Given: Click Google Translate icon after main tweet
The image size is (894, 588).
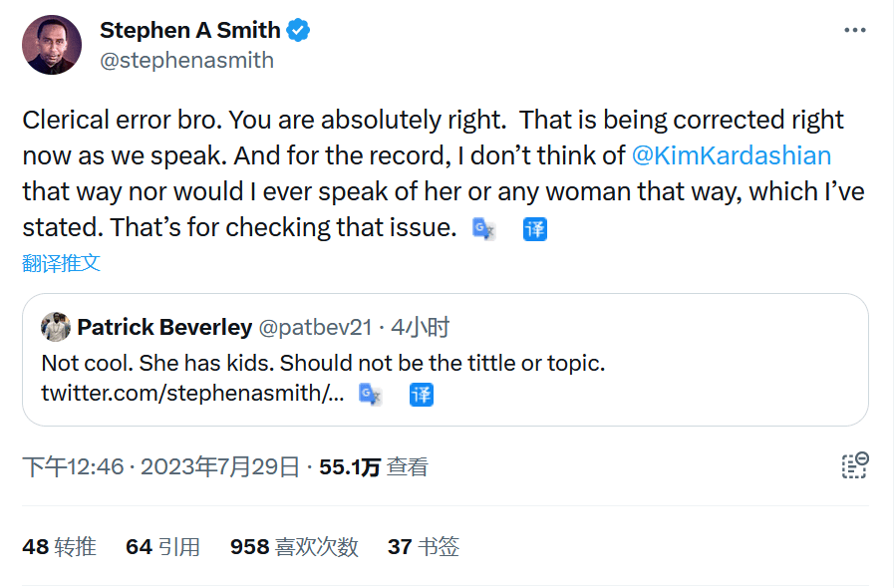Looking at the screenshot, I should [483, 228].
